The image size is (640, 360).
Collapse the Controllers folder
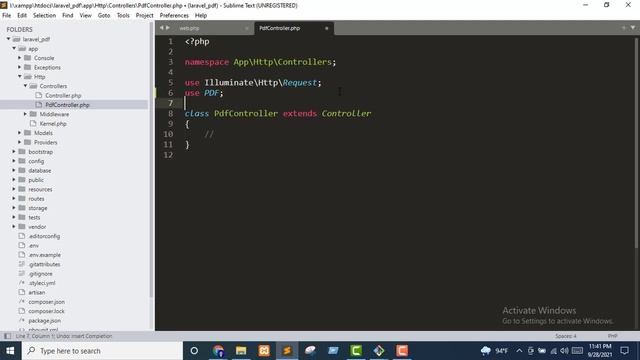pos(25,86)
